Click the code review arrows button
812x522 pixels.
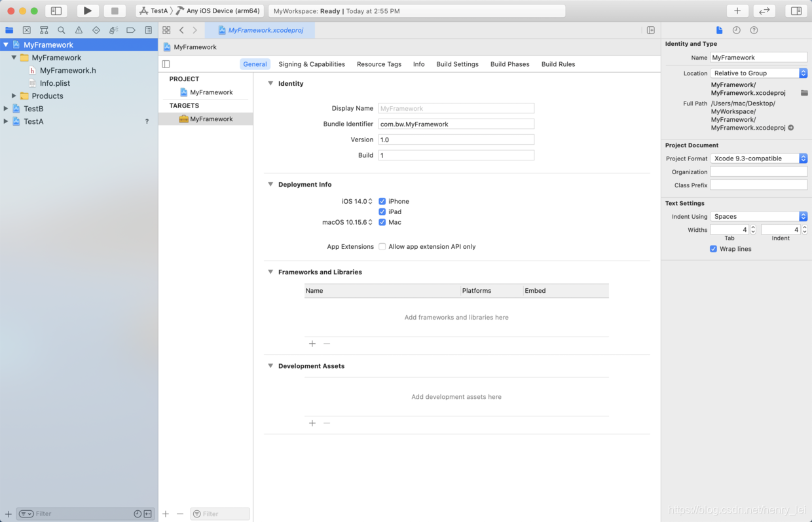(764, 10)
